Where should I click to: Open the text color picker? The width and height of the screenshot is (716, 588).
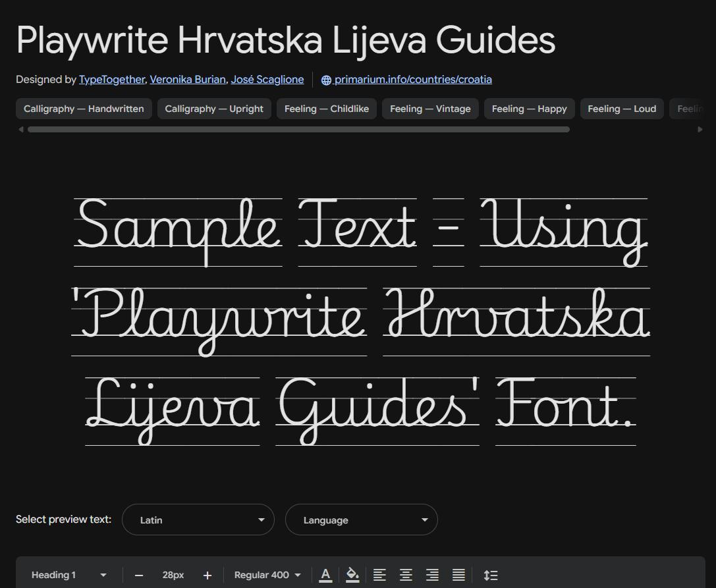tap(325, 575)
